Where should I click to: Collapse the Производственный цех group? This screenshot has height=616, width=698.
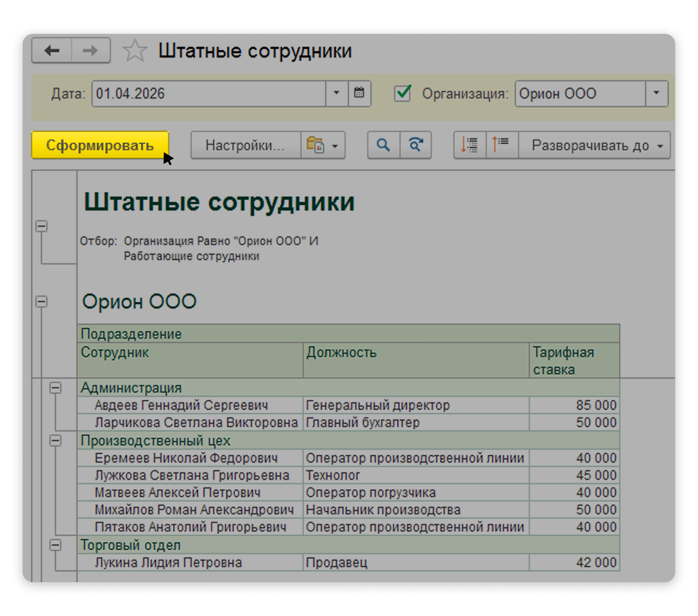click(x=55, y=440)
